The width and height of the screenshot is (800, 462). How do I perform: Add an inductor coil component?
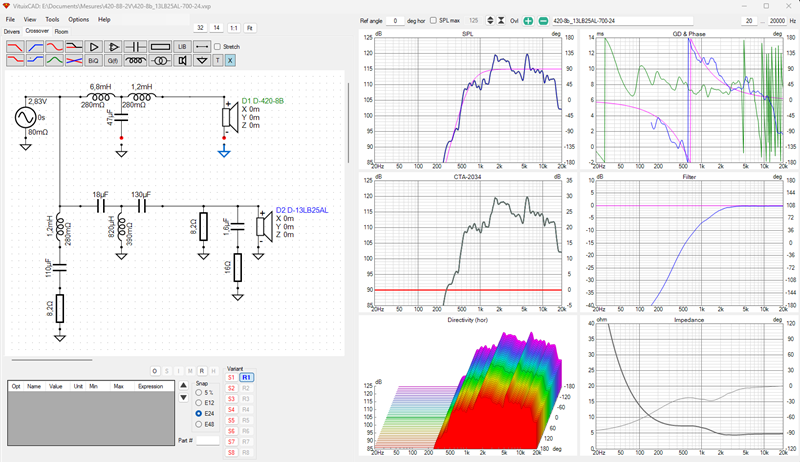[135, 61]
